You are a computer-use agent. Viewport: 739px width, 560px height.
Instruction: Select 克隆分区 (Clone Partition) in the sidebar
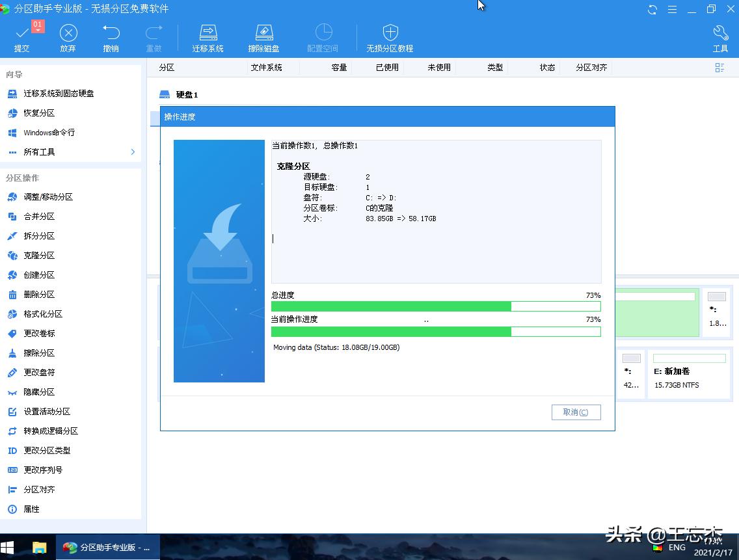39,255
